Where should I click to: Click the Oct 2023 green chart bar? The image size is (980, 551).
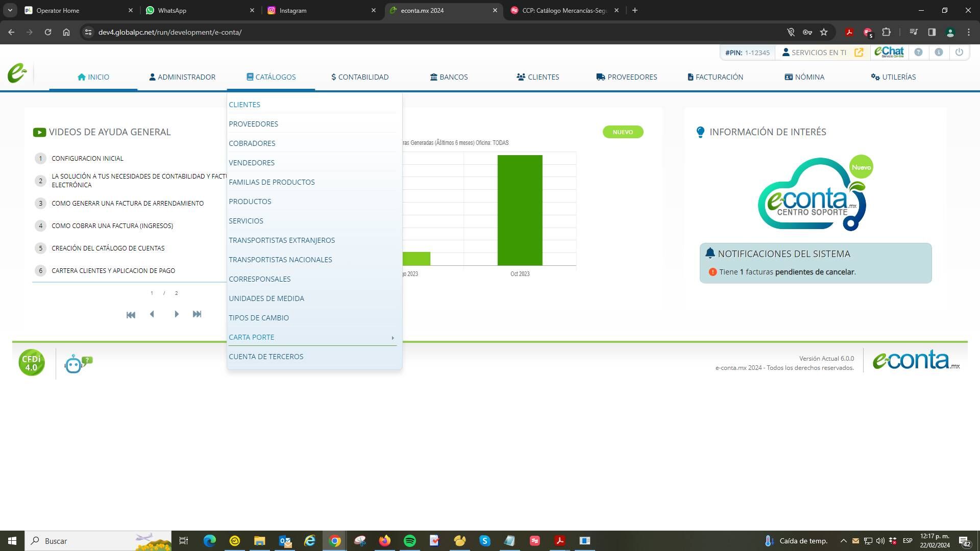(520, 210)
